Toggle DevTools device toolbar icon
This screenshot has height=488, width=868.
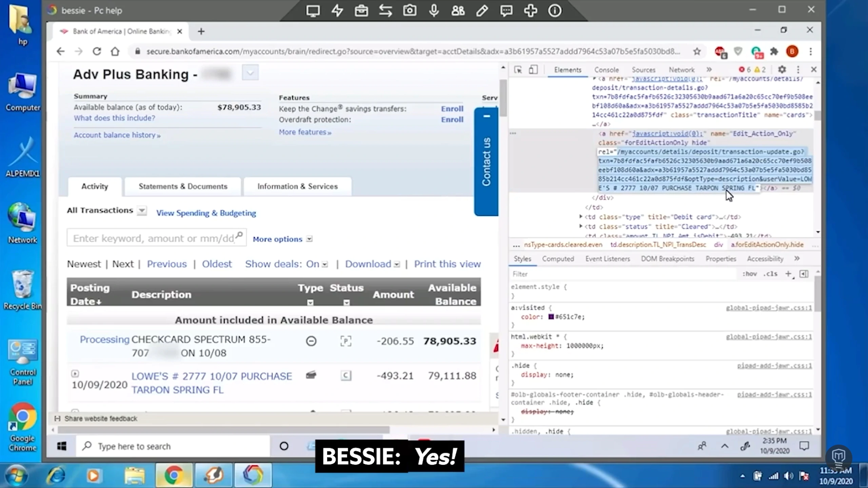pos(533,70)
